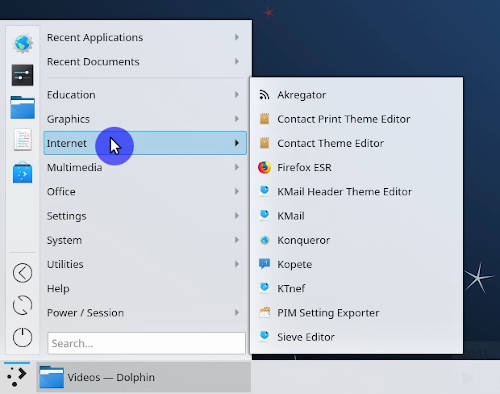Launch Contact Theme Editor text entry
This screenshot has height=394, width=500.
(330, 143)
